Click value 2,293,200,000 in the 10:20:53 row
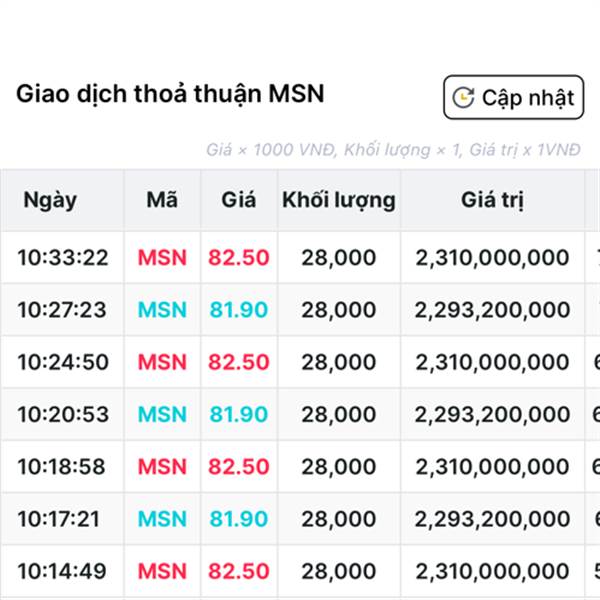Viewport: 600px width, 600px height. 492,414
